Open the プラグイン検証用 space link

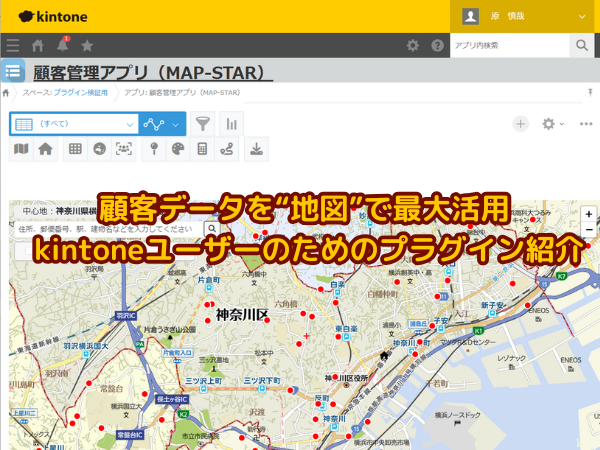click(80, 93)
